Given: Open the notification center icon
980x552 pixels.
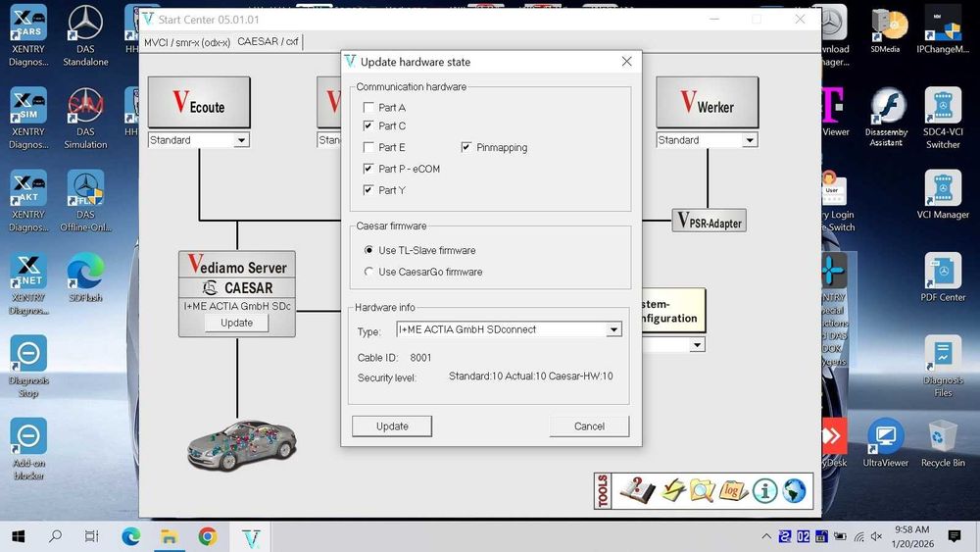Looking at the screenshot, I should (954, 536).
